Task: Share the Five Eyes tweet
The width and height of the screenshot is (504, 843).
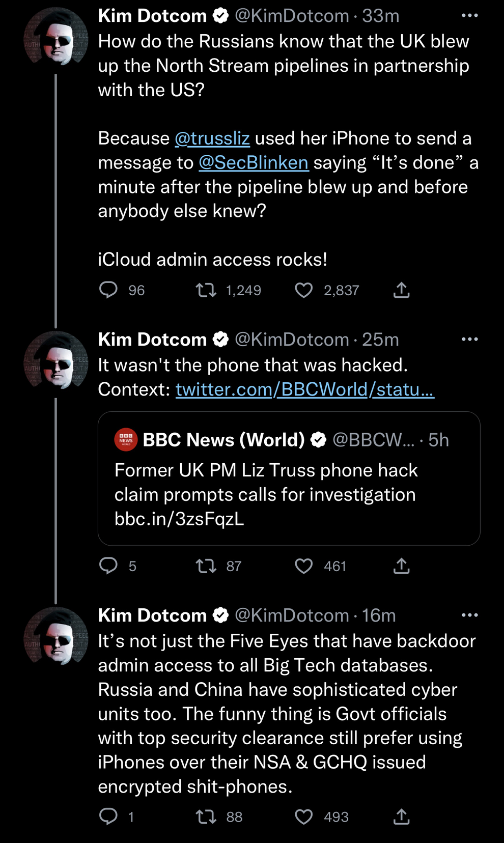Action: [401, 817]
